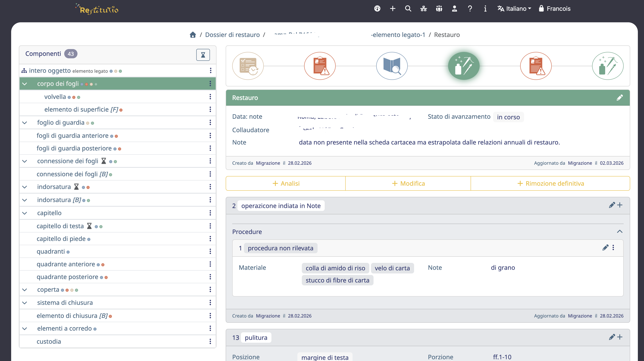Open the options menu for 'capitello'

[x=210, y=213]
